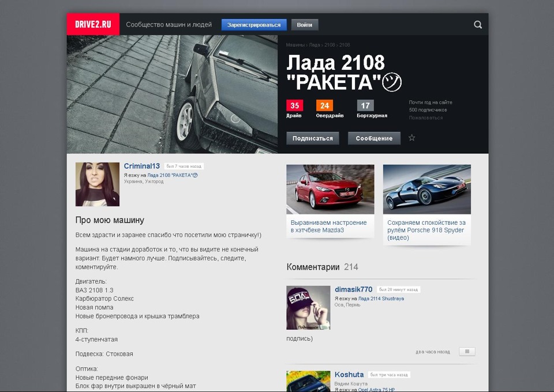The width and height of the screenshot is (554, 392).
Task: Click the 4-ступенчатая text line
Action: click(96, 340)
